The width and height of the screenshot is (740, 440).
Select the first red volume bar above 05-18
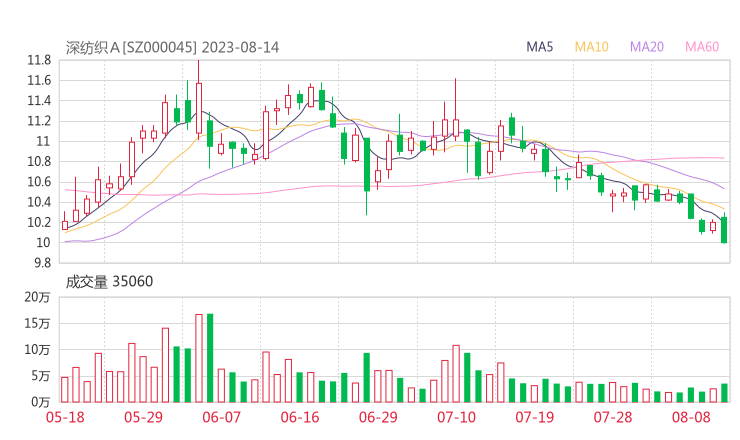click(x=65, y=389)
